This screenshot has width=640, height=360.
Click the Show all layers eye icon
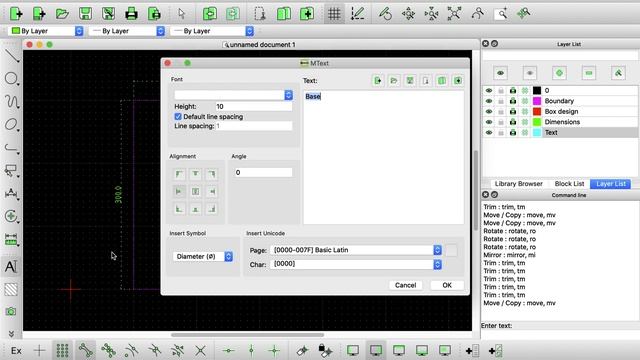point(500,73)
